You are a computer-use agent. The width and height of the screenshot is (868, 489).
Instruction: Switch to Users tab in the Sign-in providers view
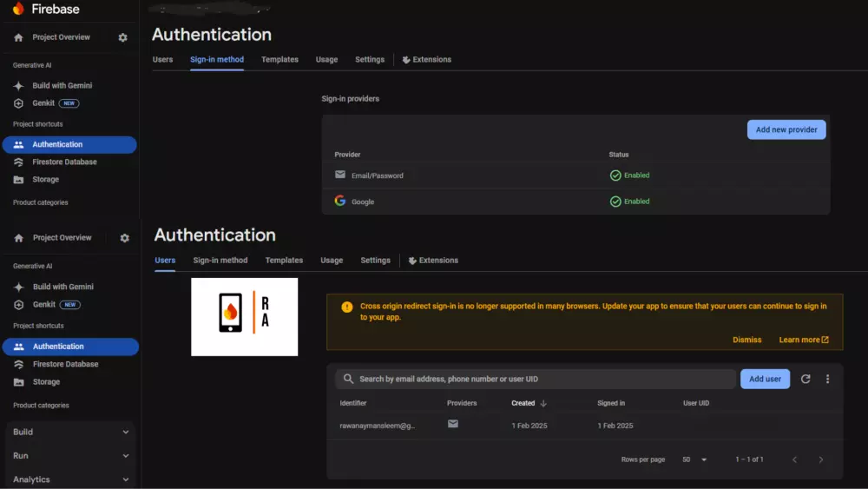(163, 59)
